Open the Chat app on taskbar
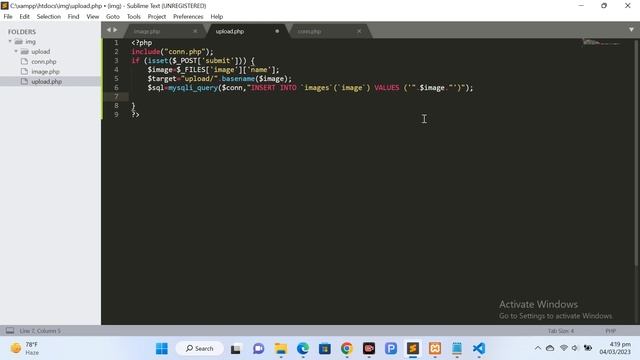 pyautogui.click(x=258, y=349)
